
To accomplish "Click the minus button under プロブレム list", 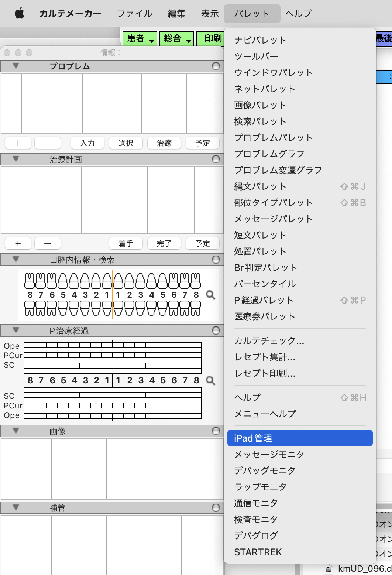I will 47,143.
